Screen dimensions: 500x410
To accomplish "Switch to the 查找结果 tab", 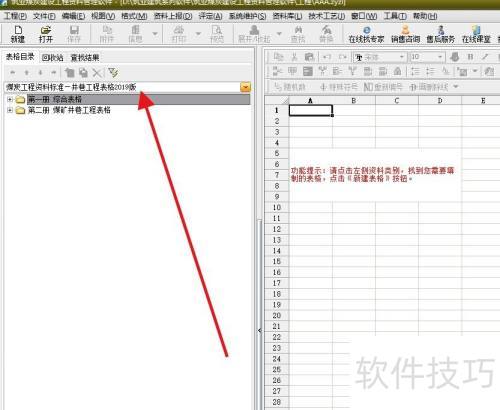I will (85, 58).
